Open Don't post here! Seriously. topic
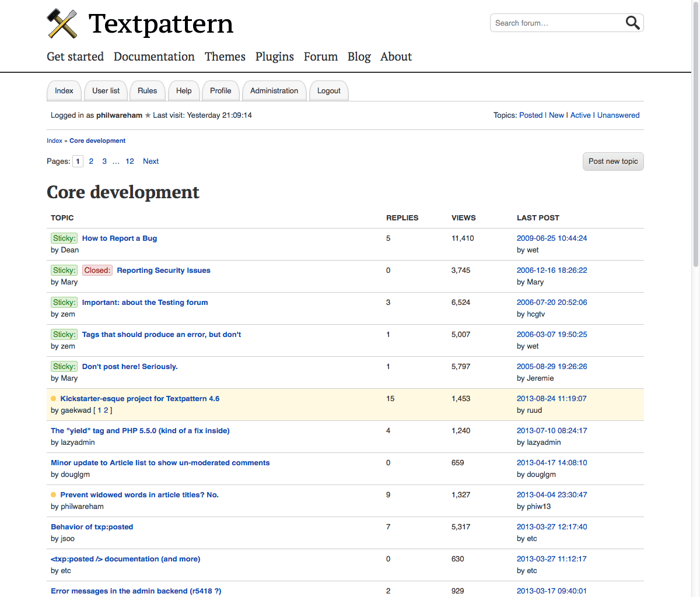Screen dimensions: 700x597 pos(129,367)
